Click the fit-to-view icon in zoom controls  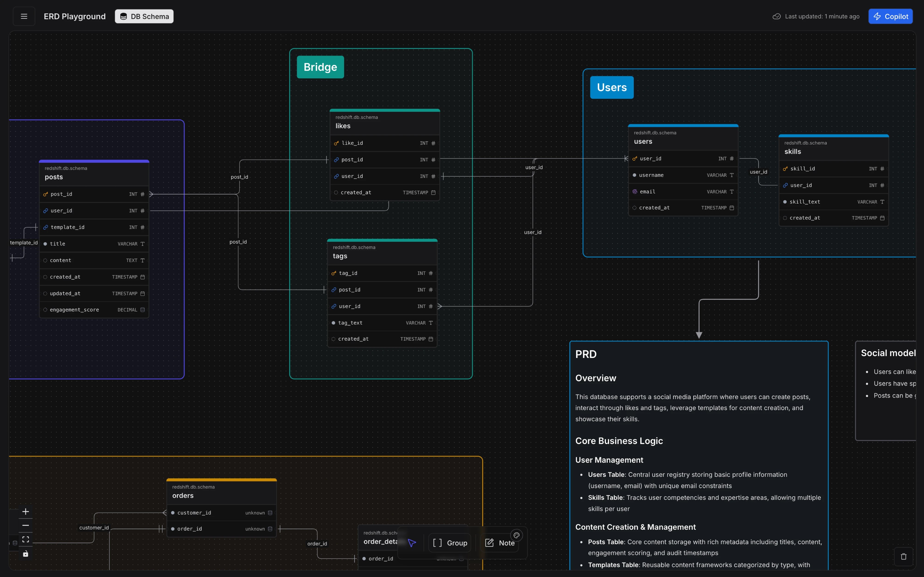[26, 539]
